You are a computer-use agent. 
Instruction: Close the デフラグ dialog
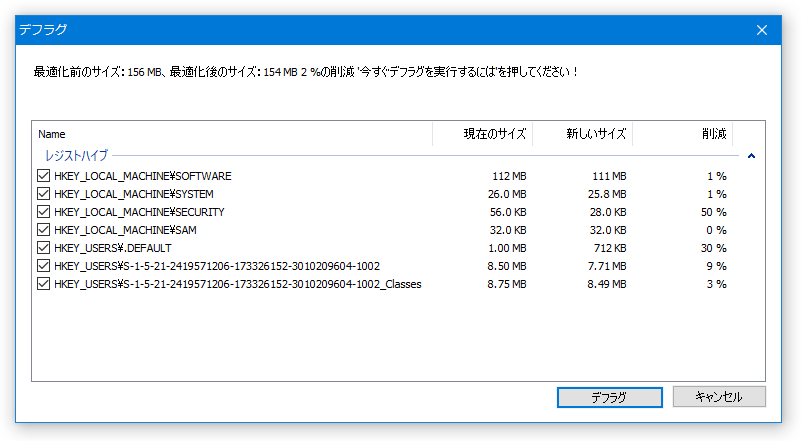pos(762,30)
